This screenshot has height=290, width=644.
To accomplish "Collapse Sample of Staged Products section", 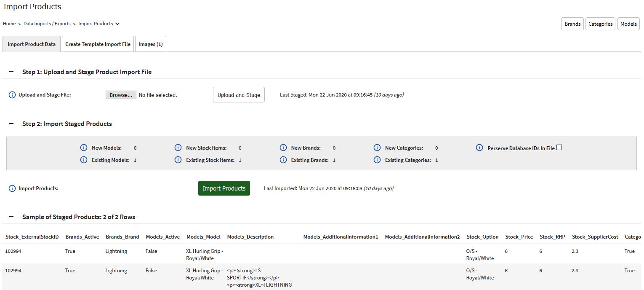I will click(11, 217).
